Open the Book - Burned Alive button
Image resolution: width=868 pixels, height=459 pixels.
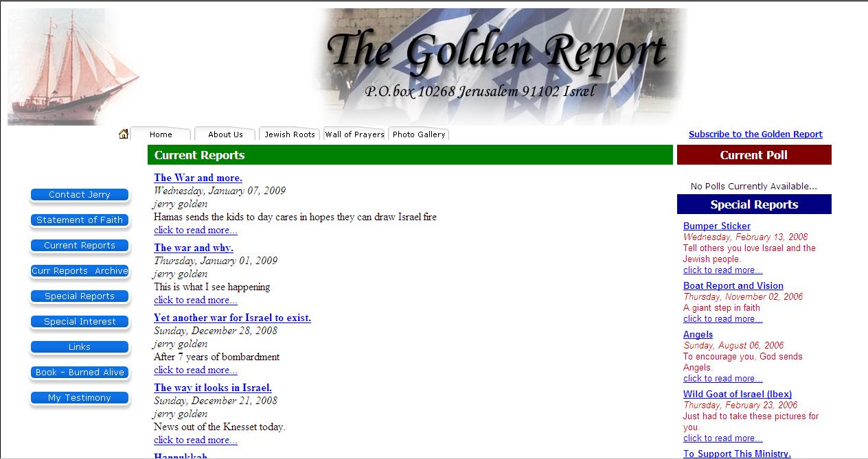(x=80, y=373)
